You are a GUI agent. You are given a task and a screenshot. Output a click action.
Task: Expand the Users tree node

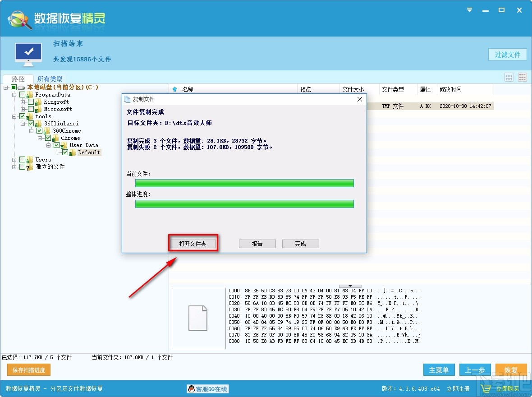(14, 159)
